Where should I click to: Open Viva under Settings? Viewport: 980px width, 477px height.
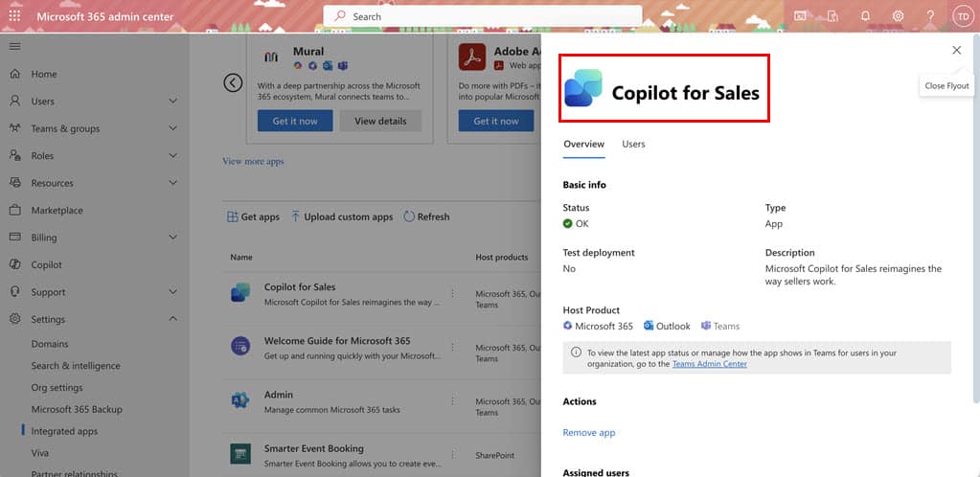point(40,453)
